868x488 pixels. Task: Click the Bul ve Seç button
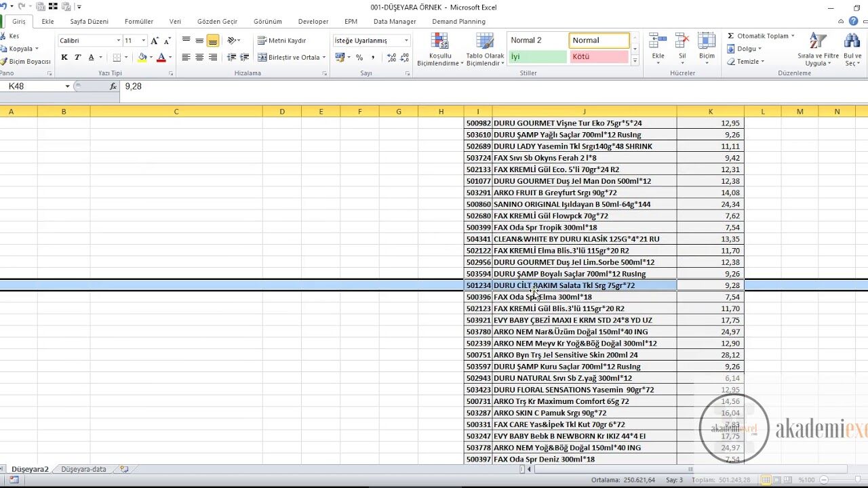click(x=853, y=50)
